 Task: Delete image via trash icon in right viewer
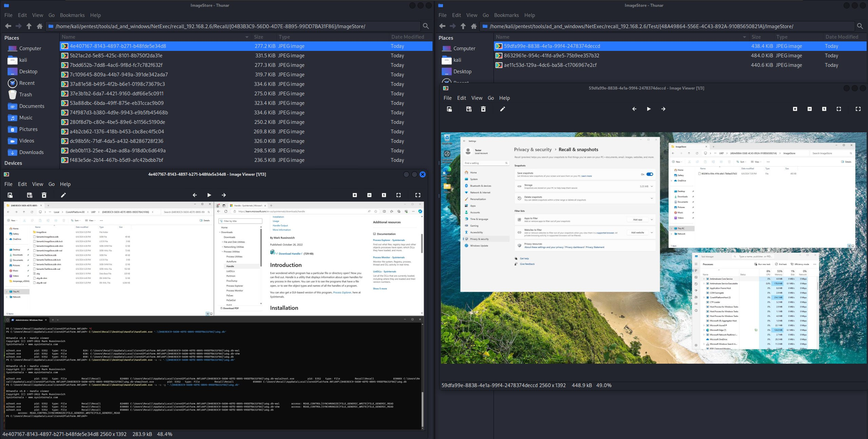(483, 109)
